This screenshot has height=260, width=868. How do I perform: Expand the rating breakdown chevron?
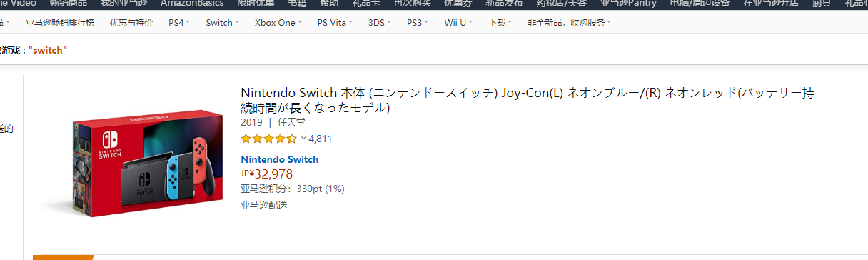click(303, 139)
